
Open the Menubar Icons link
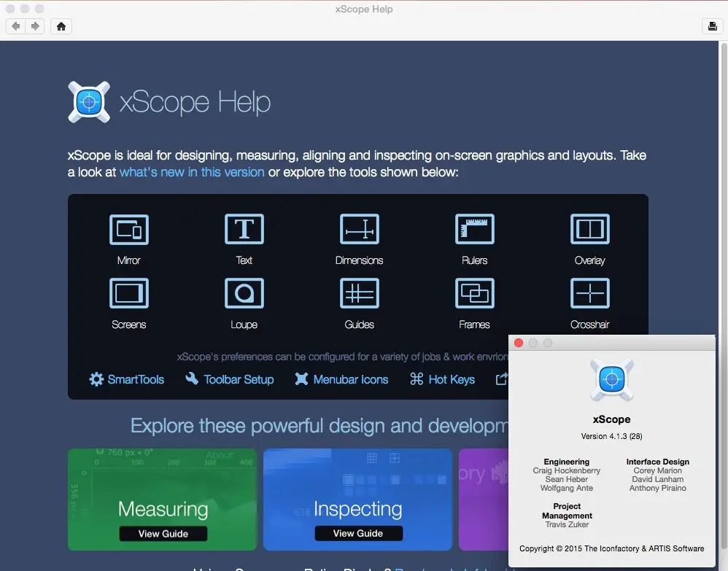pyautogui.click(x=351, y=380)
